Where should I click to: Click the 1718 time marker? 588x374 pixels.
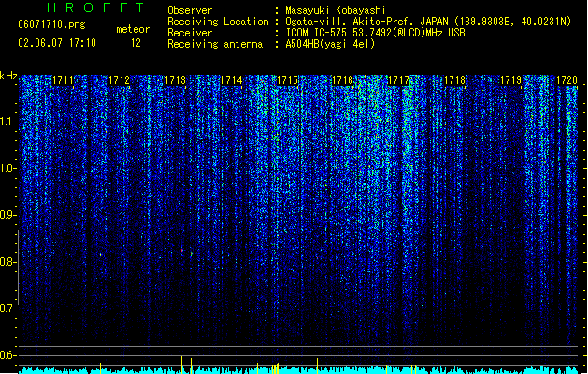click(x=455, y=80)
